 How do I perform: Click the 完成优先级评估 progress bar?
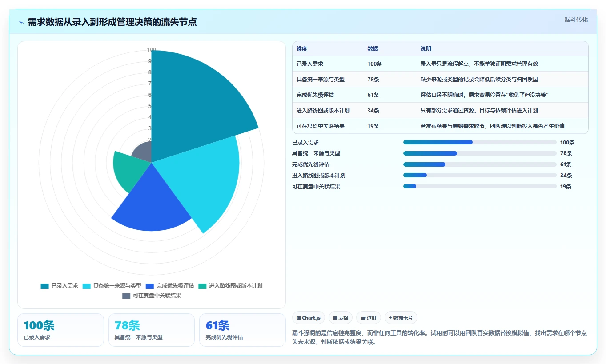coord(480,164)
